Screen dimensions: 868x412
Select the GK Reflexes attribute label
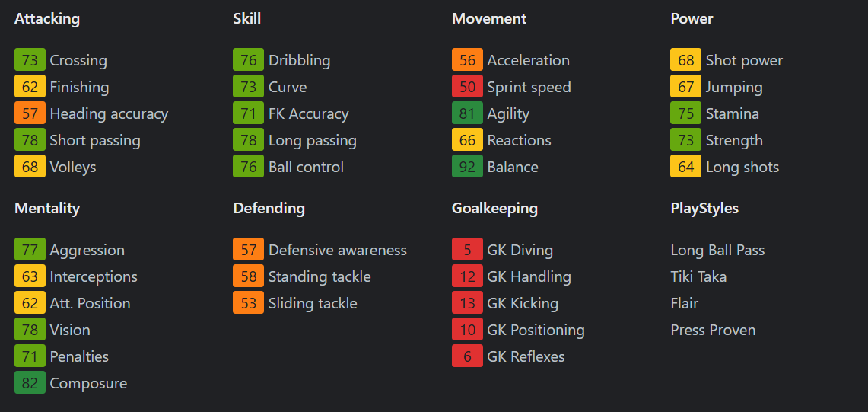click(x=526, y=356)
